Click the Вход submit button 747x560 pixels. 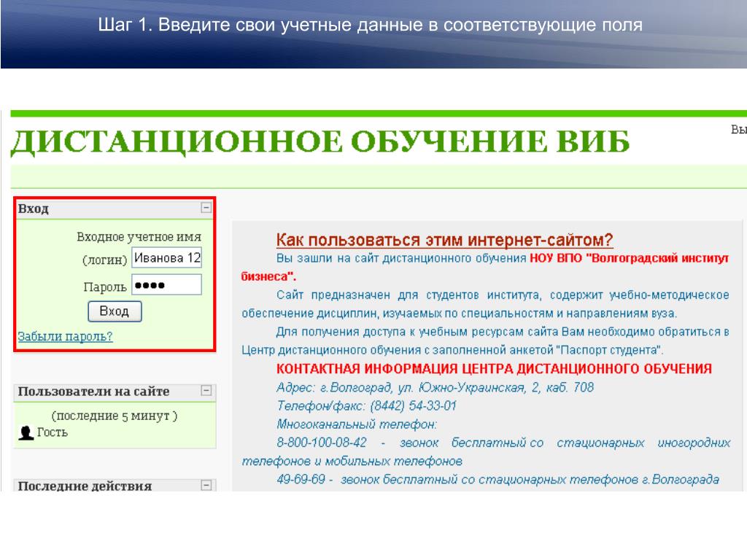(x=115, y=311)
